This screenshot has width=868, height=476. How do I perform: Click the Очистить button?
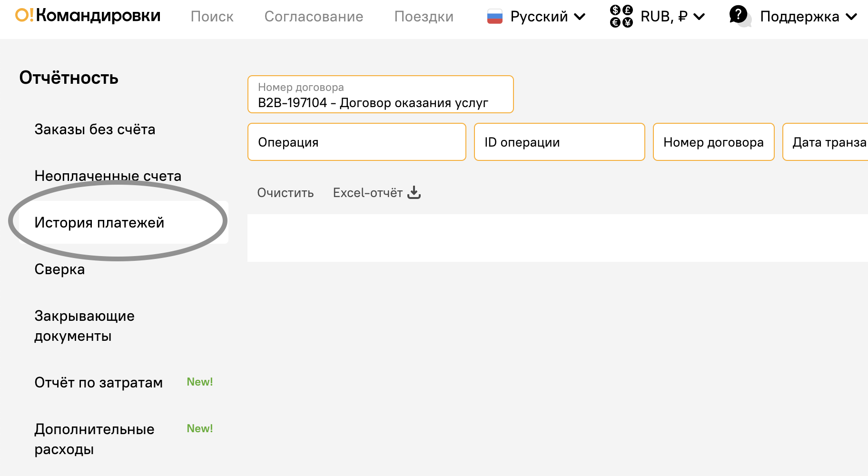286,193
